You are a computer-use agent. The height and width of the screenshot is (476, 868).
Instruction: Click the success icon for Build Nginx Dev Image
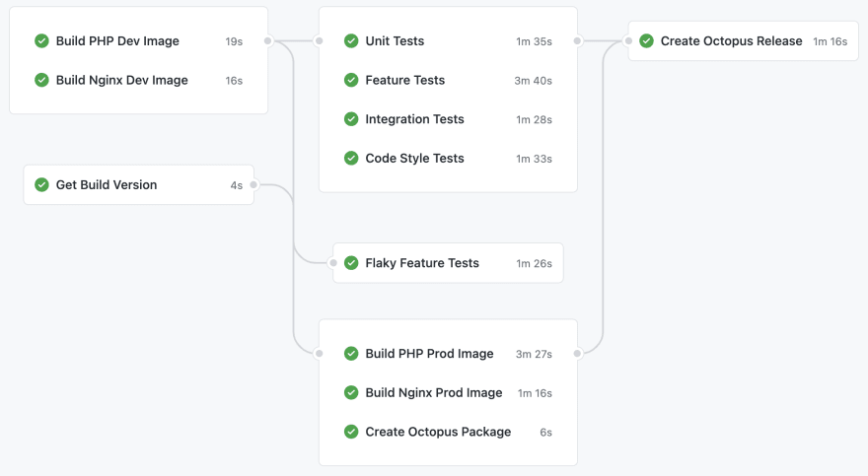tap(41, 80)
